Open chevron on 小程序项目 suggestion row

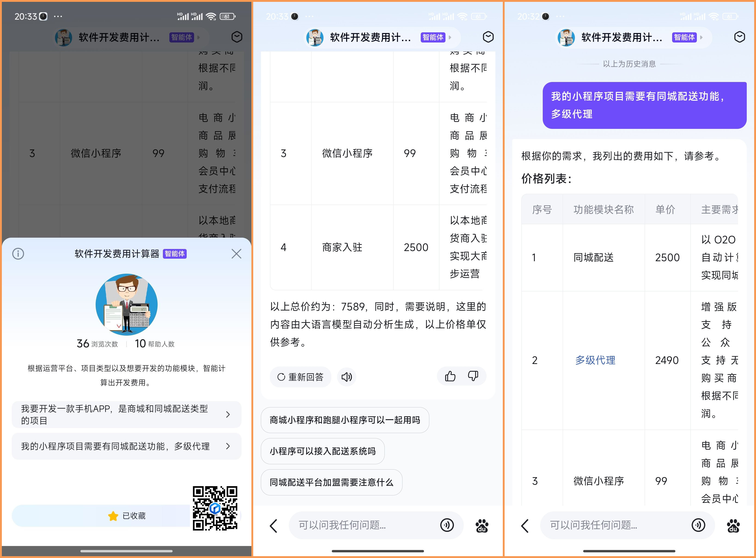228,446
